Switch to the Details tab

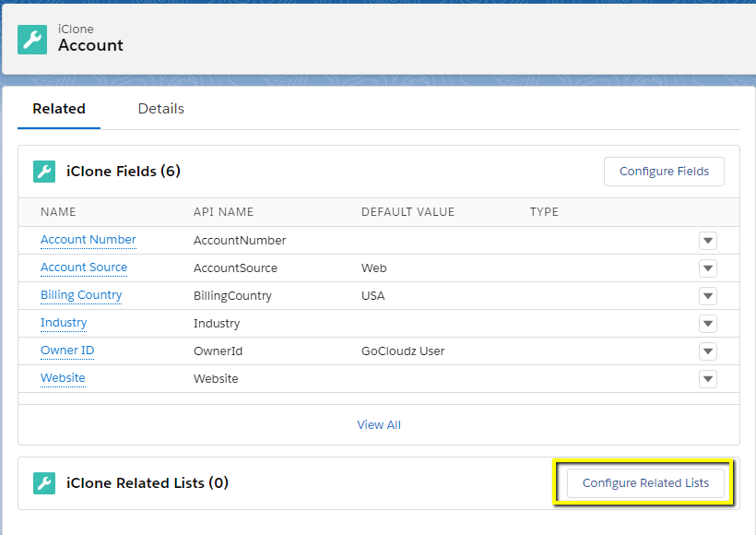click(x=161, y=109)
